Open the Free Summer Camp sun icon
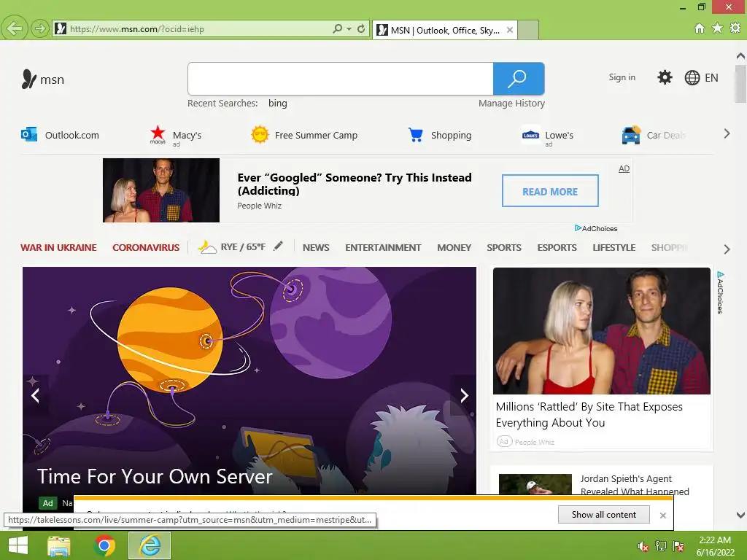 coord(260,135)
